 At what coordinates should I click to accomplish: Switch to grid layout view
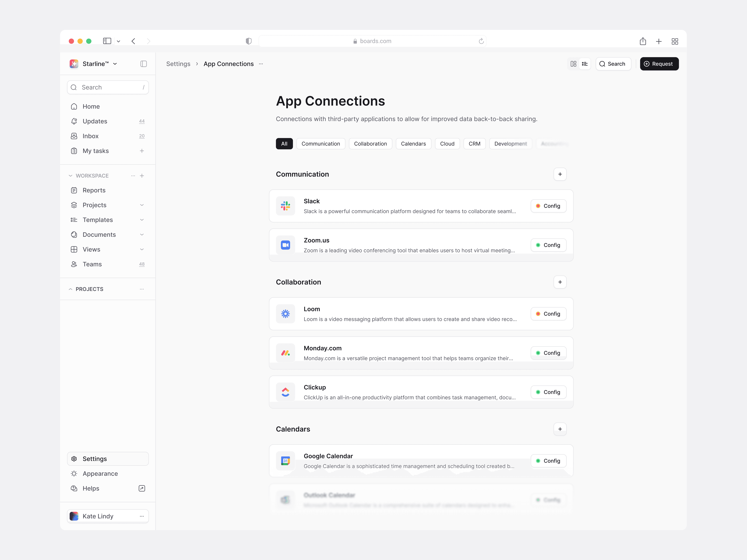pos(573,64)
